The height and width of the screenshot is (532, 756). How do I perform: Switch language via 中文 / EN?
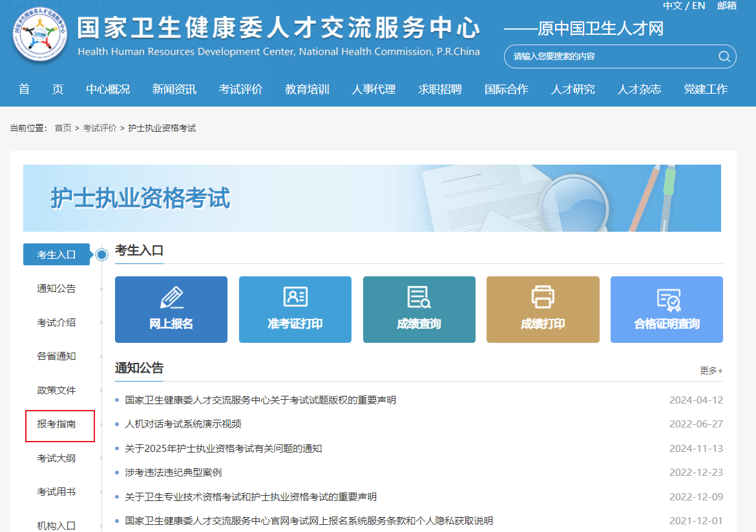(x=684, y=6)
